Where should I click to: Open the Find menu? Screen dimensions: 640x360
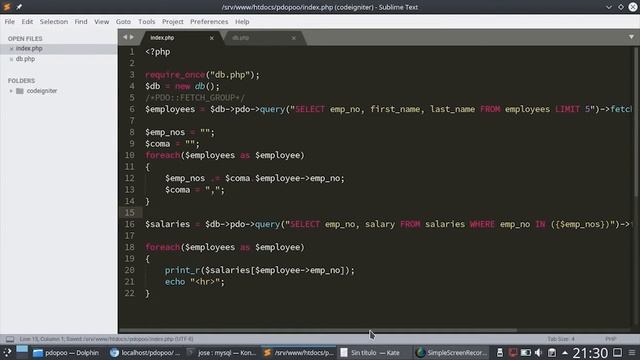coord(81,22)
